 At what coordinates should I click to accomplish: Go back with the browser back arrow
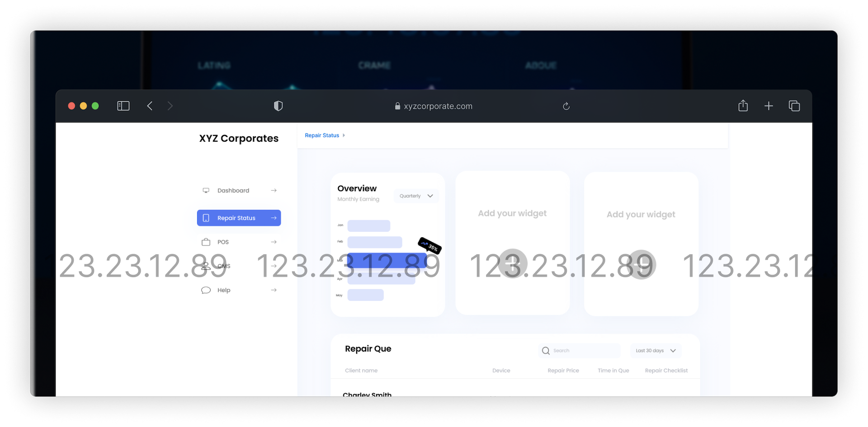coord(150,106)
